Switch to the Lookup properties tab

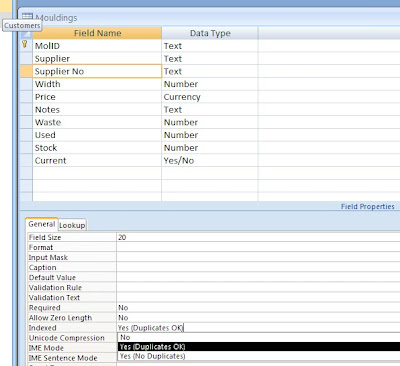(x=72, y=225)
